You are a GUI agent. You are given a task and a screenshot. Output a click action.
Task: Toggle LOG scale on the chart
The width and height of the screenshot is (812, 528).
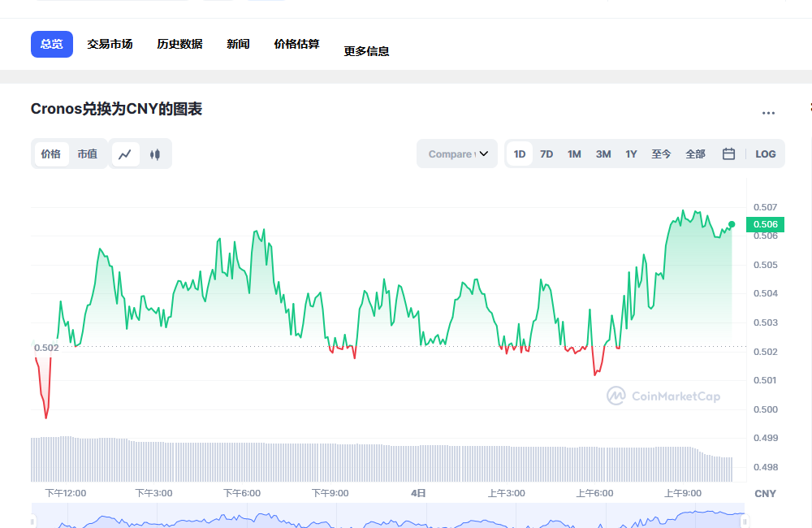(x=766, y=154)
